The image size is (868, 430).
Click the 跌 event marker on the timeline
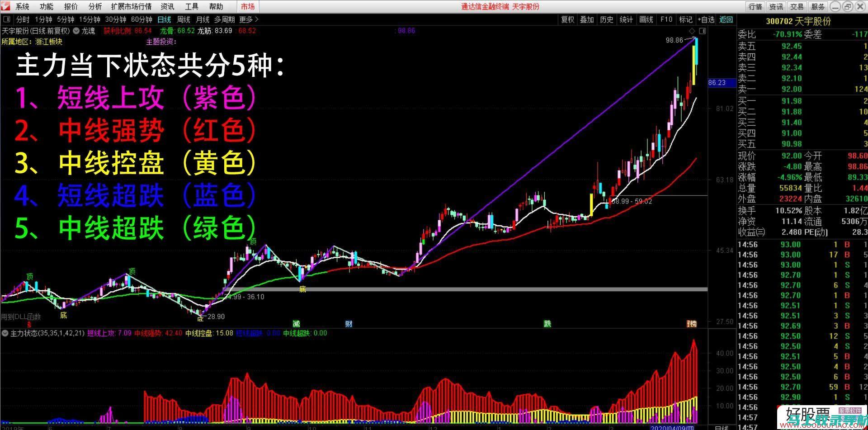pyautogui.click(x=547, y=324)
